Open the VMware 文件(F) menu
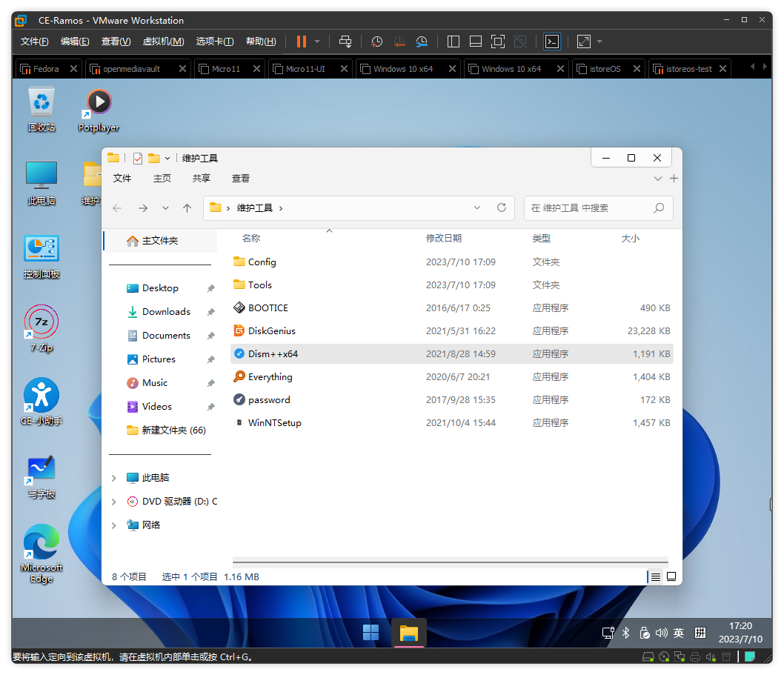The image size is (784, 675). (x=34, y=41)
